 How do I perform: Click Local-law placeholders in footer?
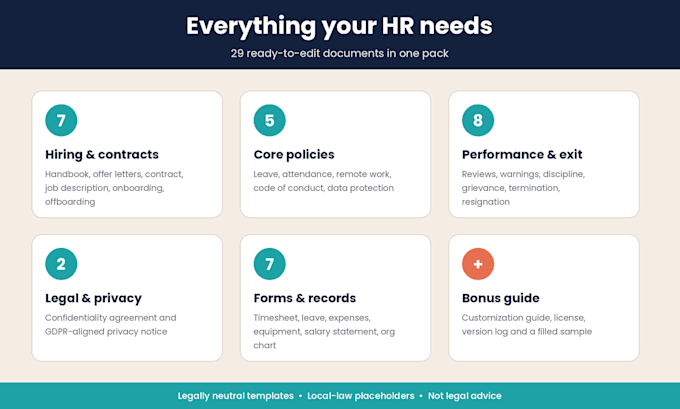click(x=361, y=396)
